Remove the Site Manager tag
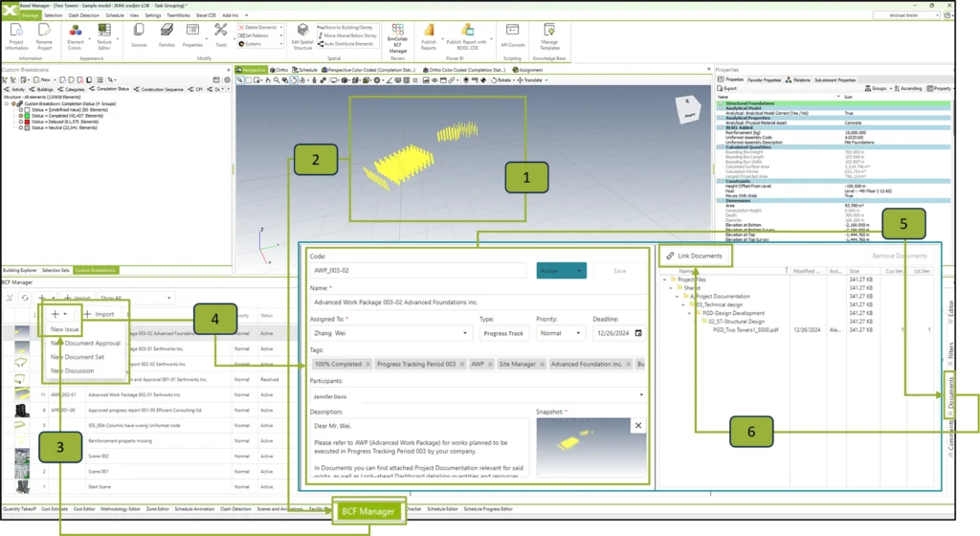Screen dimensions: 980x536 coord(542,365)
